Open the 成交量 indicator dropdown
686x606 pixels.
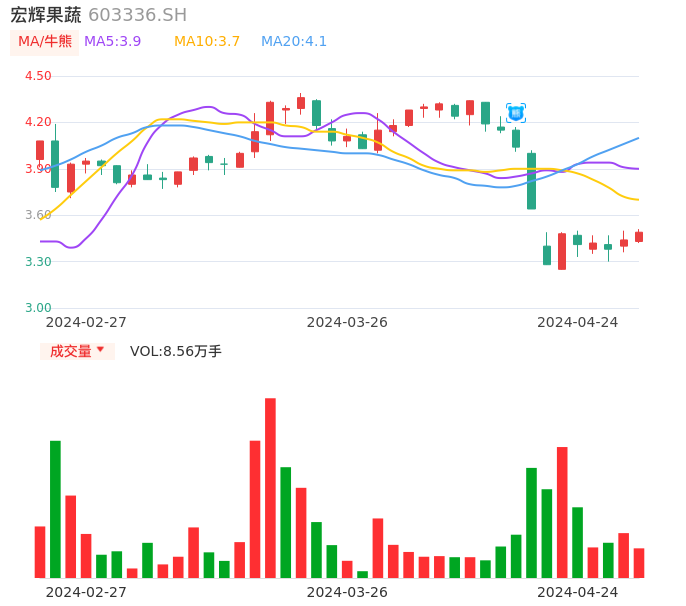tap(77, 351)
